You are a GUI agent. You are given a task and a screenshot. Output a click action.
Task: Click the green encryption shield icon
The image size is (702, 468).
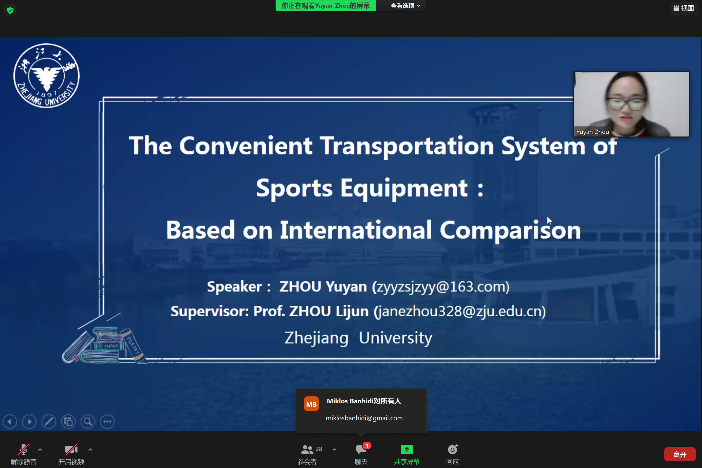[10, 10]
